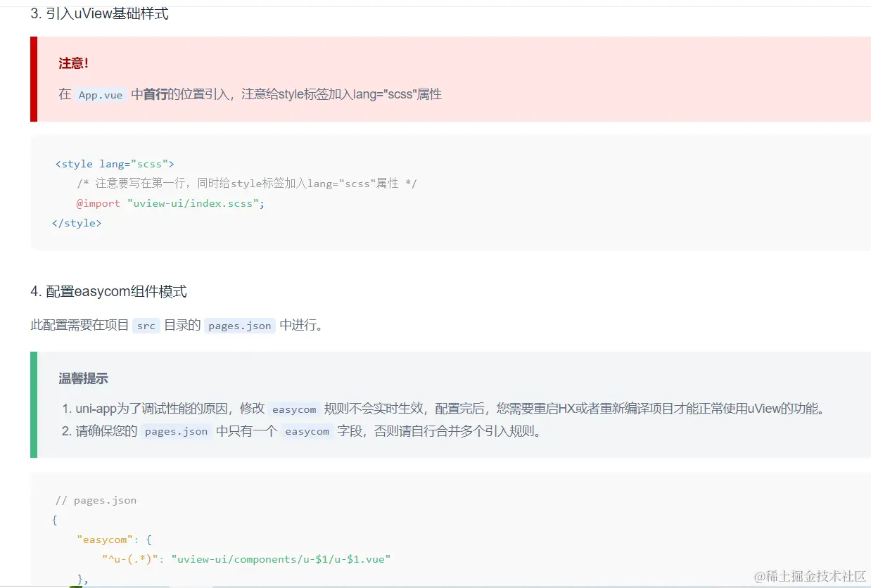Click the '温馨提示' tip title
The height and width of the screenshot is (588, 871).
pos(83,378)
